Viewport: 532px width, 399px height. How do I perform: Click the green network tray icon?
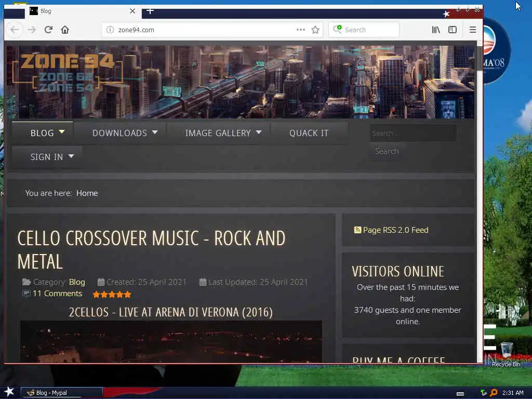(x=484, y=393)
